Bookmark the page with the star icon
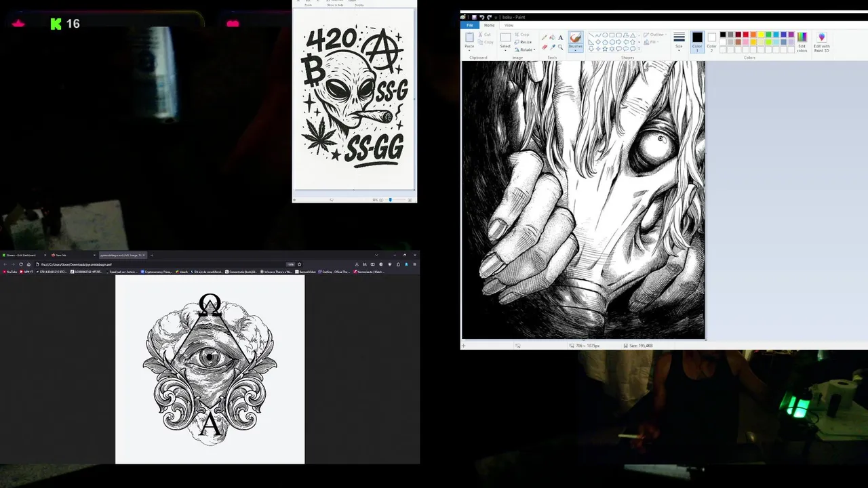 coord(299,264)
